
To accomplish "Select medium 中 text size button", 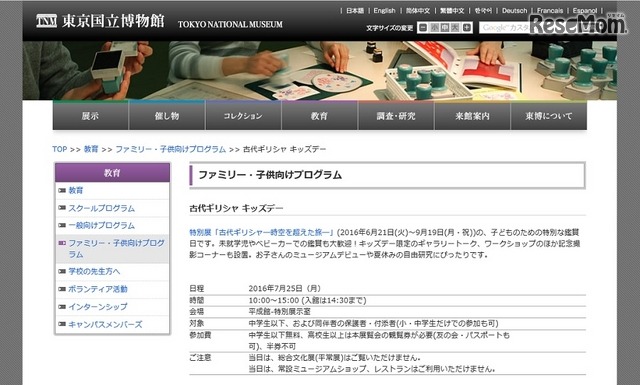I will pyautogui.click(x=445, y=28).
